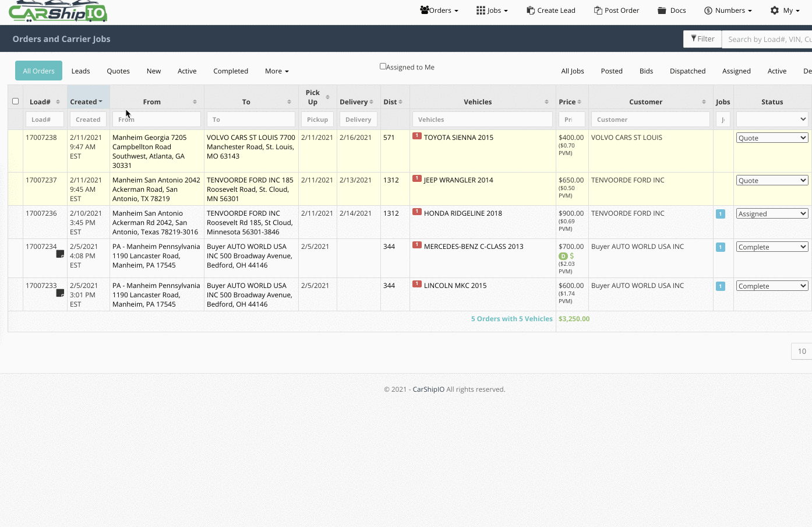Open the Bids jobs tab

click(646, 71)
